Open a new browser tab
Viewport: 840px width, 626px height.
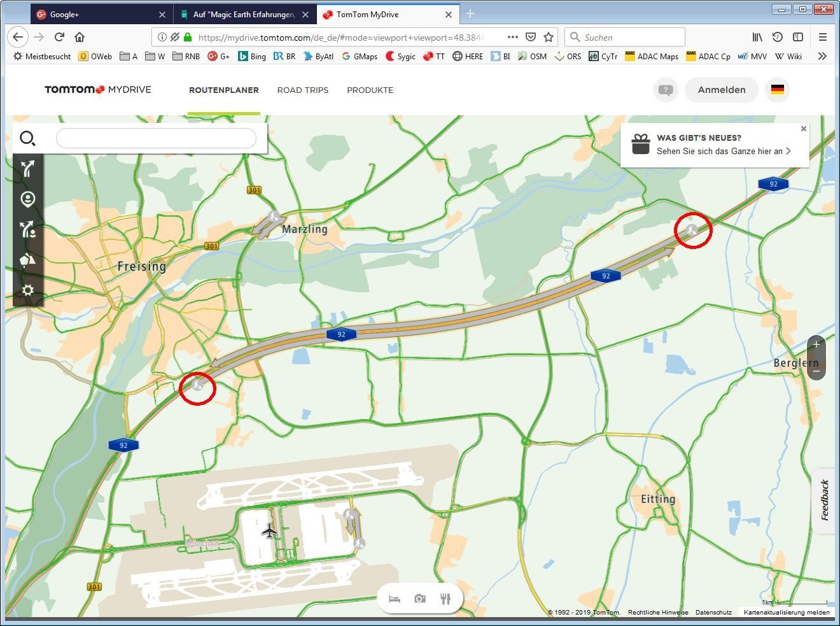[x=470, y=14]
